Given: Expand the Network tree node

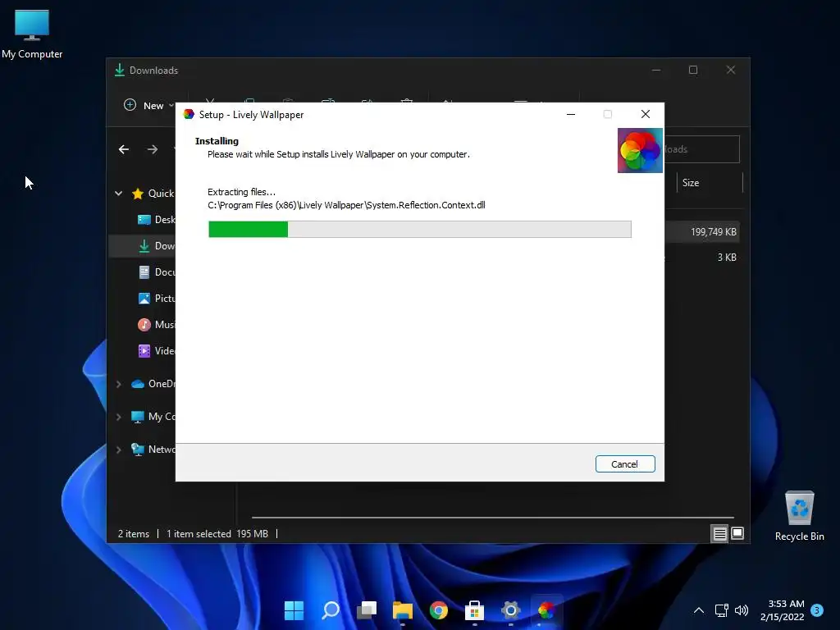Looking at the screenshot, I should pyautogui.click(x=118, y=450).
